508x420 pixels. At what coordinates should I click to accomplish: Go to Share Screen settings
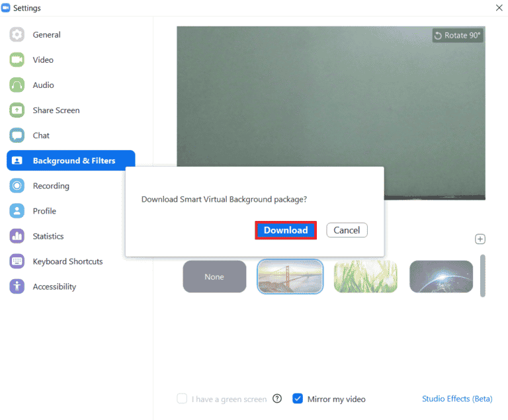[56, 110]
